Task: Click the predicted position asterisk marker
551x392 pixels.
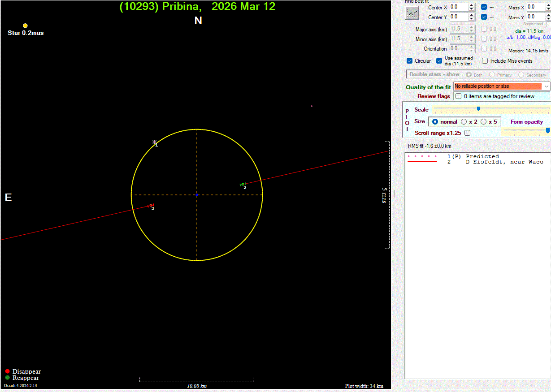Action: (154, 142)
